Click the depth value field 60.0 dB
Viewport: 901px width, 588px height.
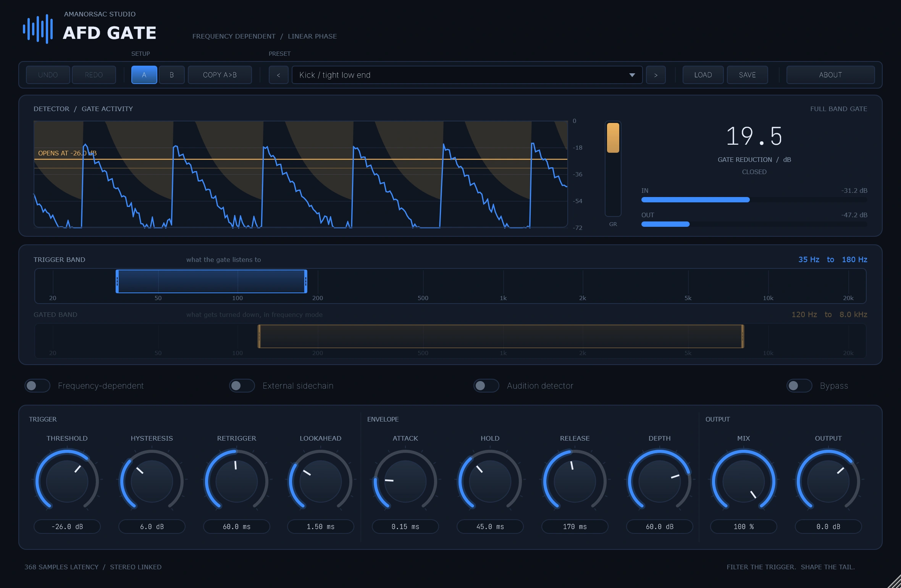click(x=660, y=527)
